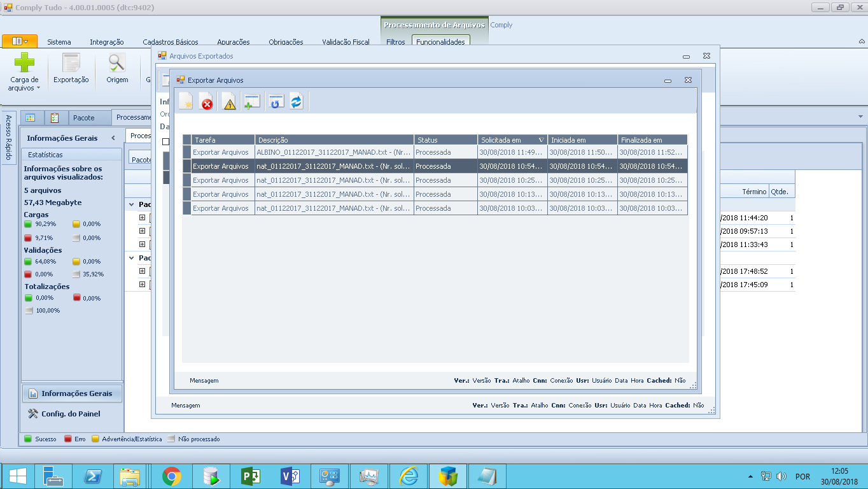Open the Apurações menu

233,42
